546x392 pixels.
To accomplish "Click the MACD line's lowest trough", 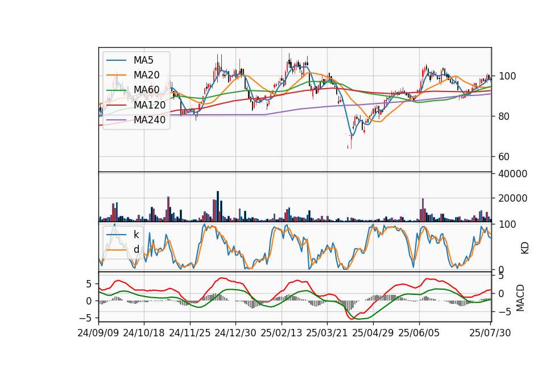I will click(x=351, y=318).
